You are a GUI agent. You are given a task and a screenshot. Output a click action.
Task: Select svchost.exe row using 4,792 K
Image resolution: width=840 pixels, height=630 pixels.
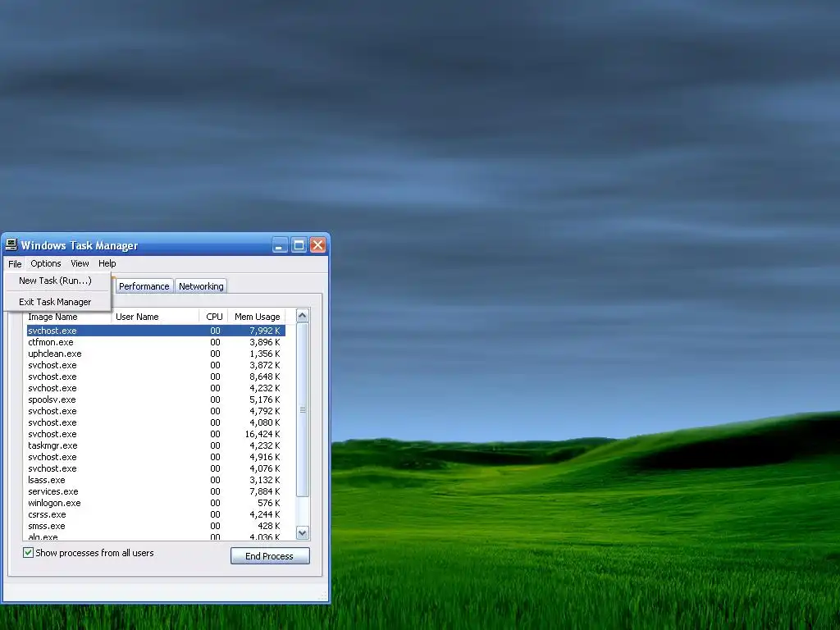coord(156,412)
